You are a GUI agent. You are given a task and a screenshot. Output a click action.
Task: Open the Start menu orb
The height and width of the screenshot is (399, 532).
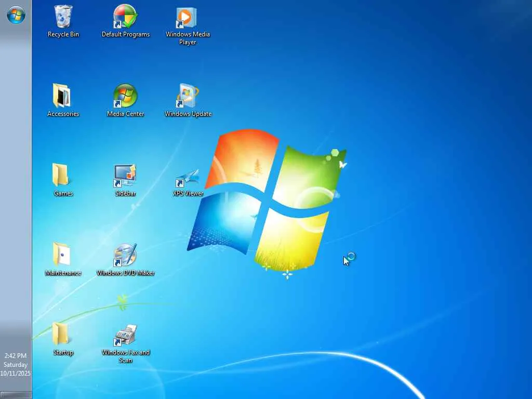coord(16,15)
